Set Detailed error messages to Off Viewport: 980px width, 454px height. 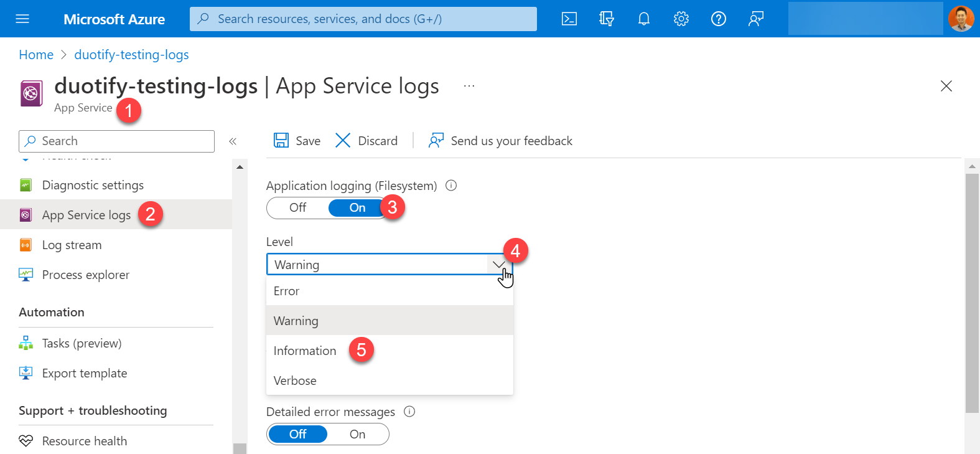(x=298, y=434)
